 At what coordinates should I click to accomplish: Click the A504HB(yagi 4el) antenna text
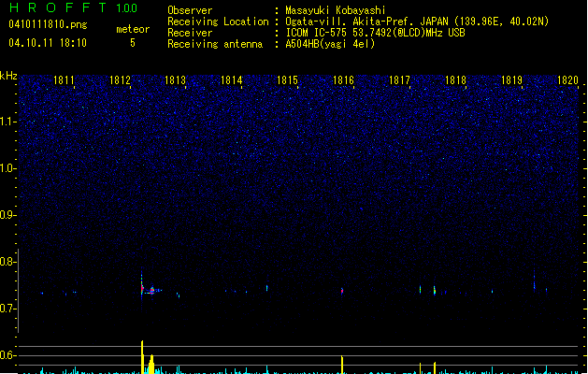click(330, 44)
